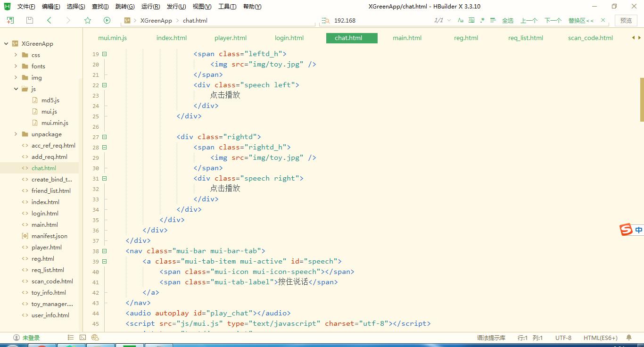
Task: Open the 运行(R) menu
Action: (x=151, y=7)
